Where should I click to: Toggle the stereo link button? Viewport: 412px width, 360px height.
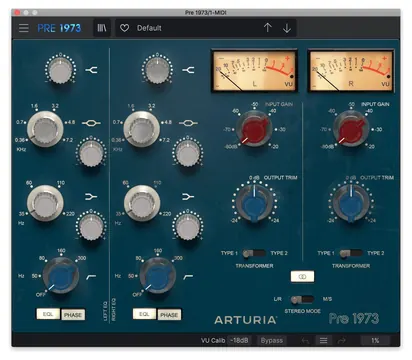[302, 276]
